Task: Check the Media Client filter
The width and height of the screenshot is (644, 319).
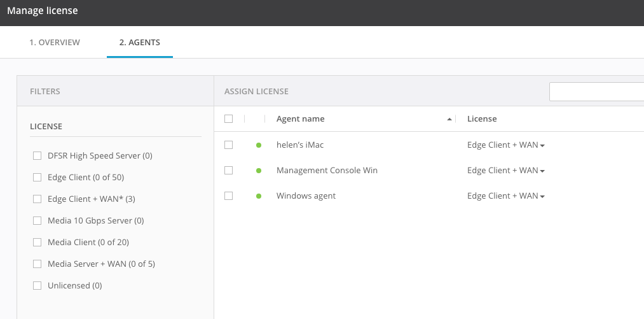Action: [37, 243]
